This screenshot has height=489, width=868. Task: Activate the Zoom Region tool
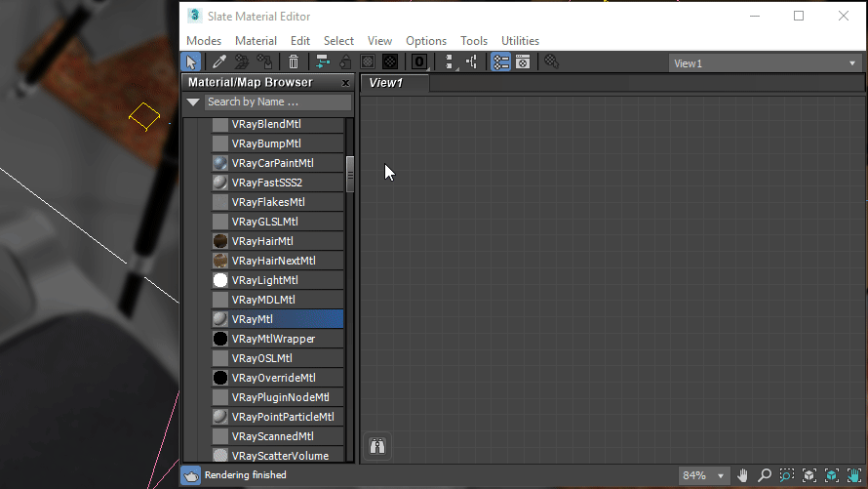(x=787, y=475)
